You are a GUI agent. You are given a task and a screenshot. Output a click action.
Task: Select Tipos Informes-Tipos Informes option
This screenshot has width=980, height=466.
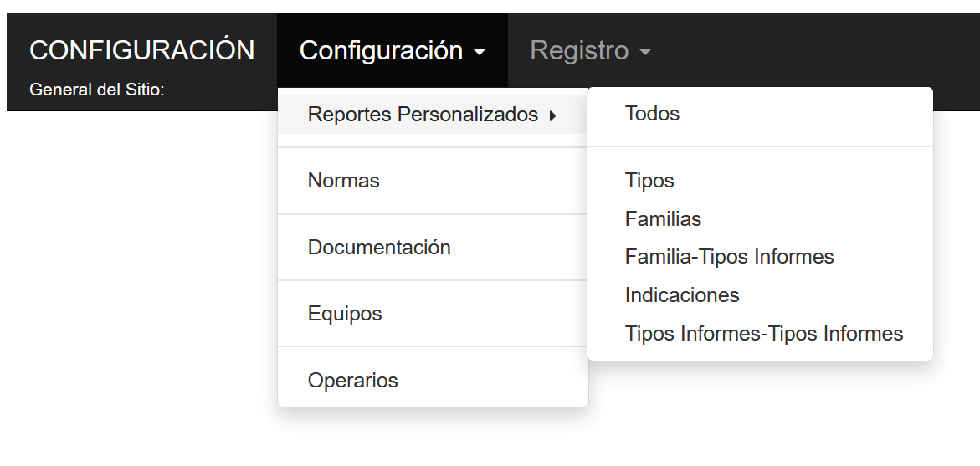point(763,334)
